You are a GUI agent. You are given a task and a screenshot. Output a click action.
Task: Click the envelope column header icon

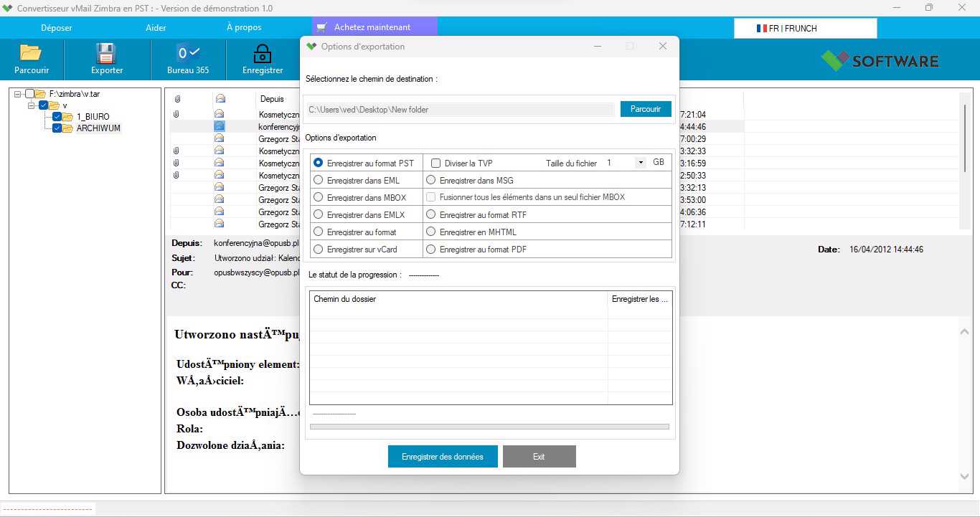pyautogui.click(x=220, y=99)
